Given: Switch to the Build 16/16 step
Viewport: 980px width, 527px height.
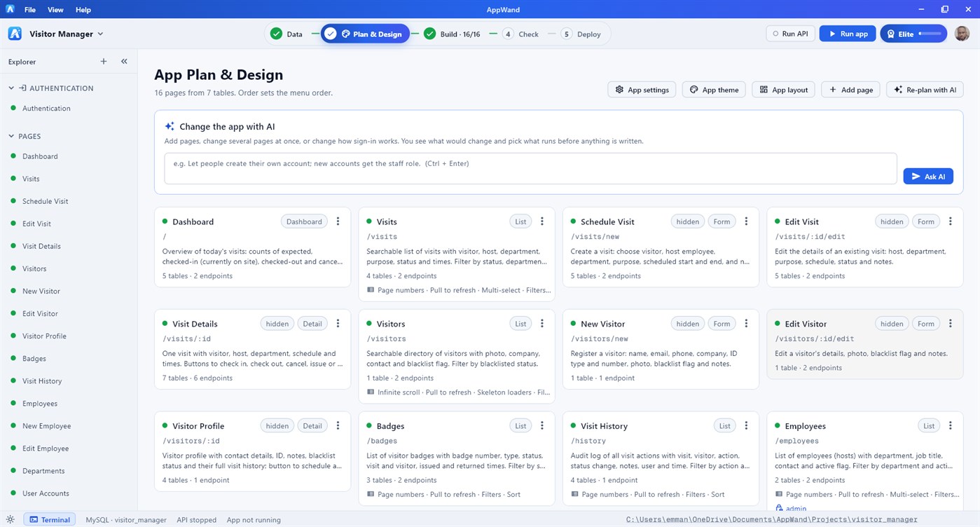Looking at the screenshot, I should click(452, 34).
